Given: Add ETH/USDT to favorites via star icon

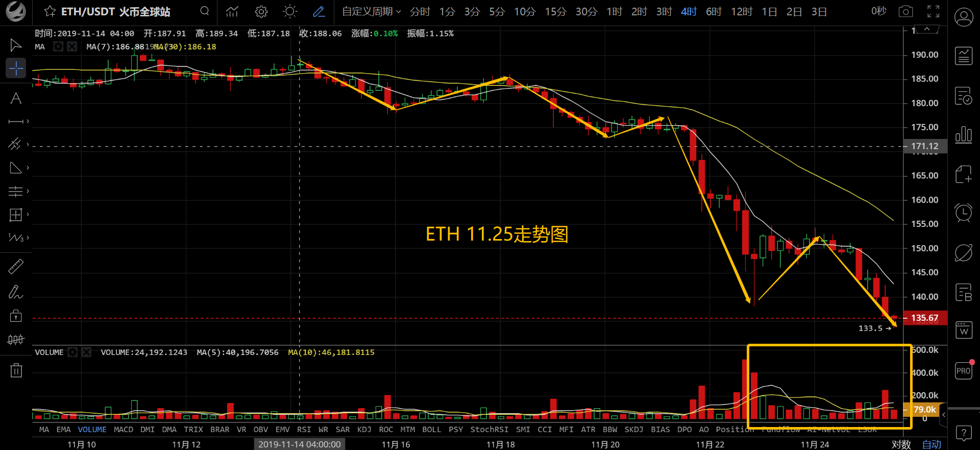Looking at the screenshot, I should [x=50, y=11].
